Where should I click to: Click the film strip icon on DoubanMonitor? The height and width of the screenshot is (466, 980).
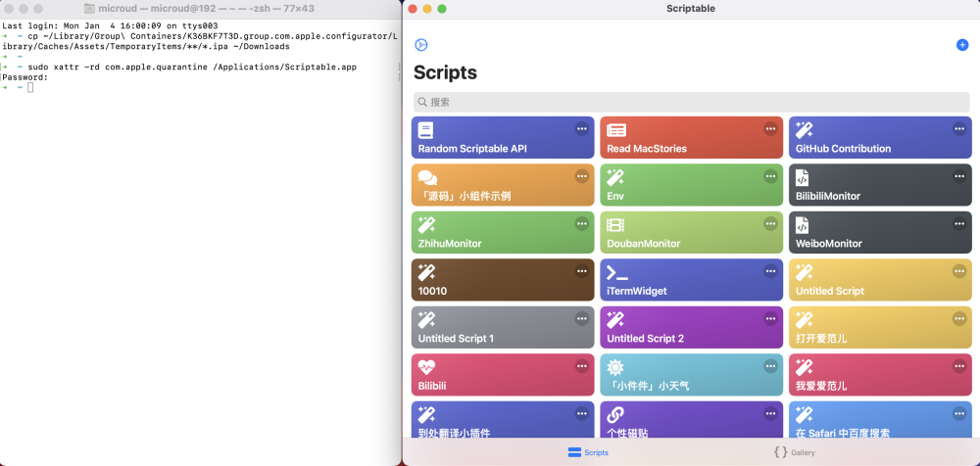pos(615,225)
